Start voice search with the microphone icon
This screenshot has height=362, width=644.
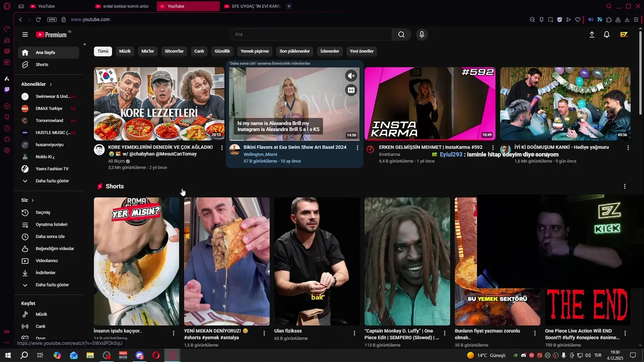point(422,34)
